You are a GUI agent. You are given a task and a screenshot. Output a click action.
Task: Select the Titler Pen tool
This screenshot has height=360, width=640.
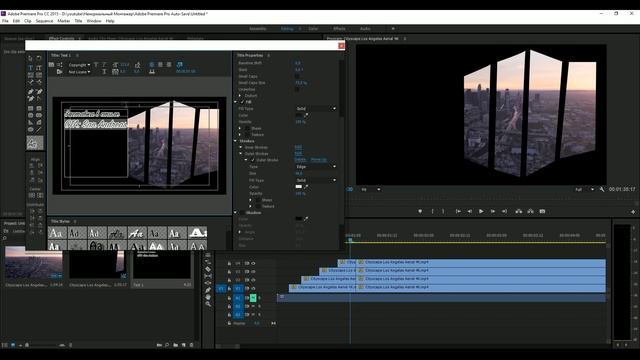[x=31, y=91]
